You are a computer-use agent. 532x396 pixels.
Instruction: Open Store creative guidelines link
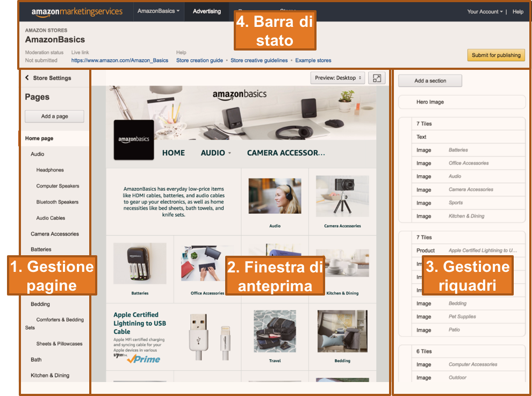tap(259, 60)
